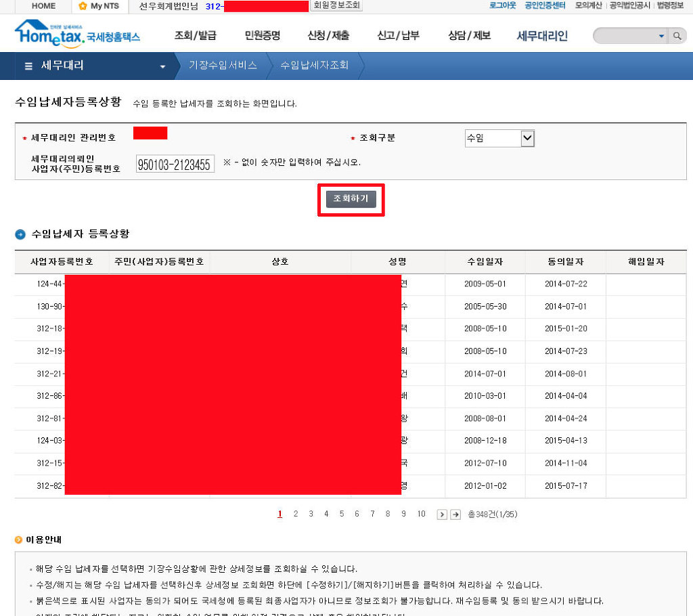This screenshot has width=693, height=616.
Task: Click the blue bullet icon by 수임납세자 등록상황
Action: coord(20,234)
